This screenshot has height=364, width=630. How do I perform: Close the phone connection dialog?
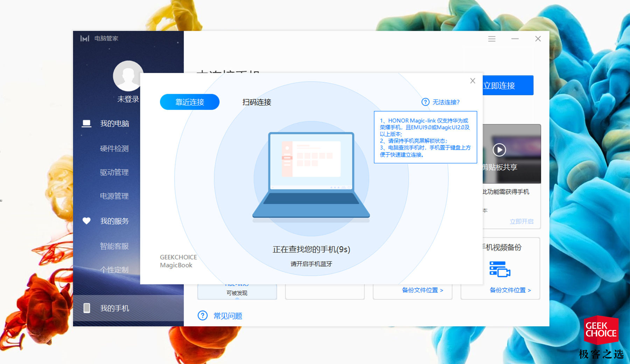(472, 81)
